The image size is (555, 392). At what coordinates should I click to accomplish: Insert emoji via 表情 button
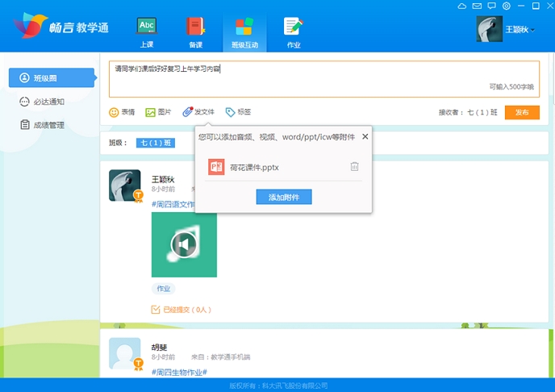[x=122, y=112]
